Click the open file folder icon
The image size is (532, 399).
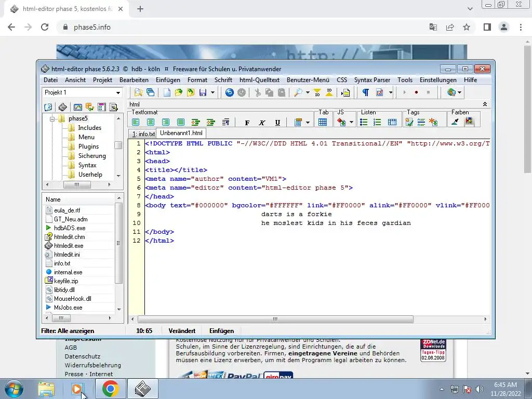click(x=179, y=92)
